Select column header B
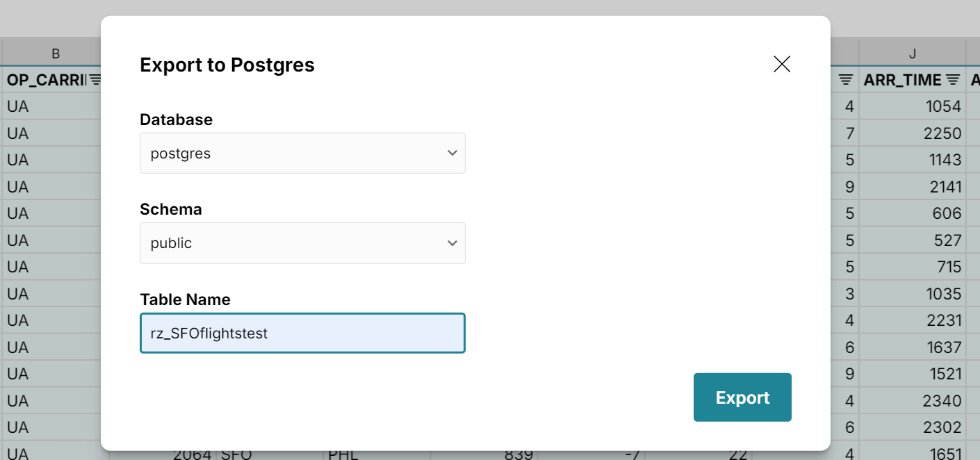 pyautogui.click(x=56, y=52)
